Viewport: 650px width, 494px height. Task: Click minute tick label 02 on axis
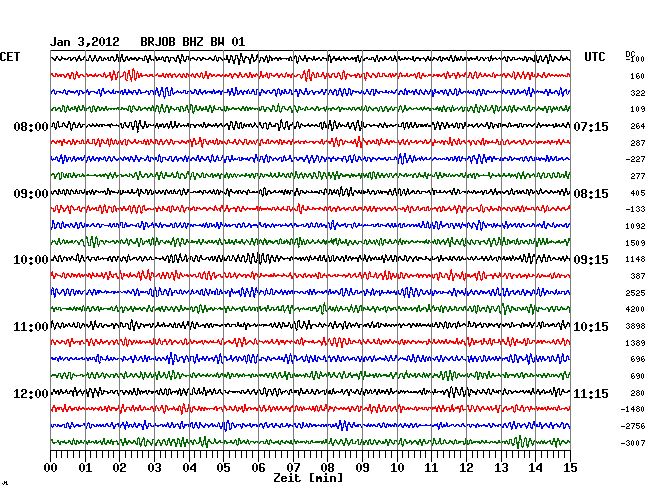click(119, 468)
